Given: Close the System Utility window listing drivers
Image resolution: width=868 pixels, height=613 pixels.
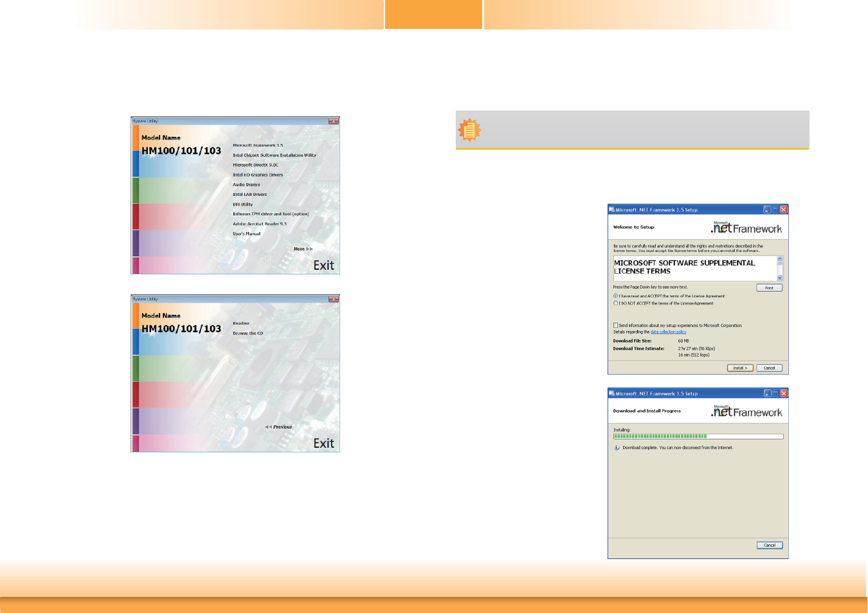Looking at the screenshot, I should (333, 121).
